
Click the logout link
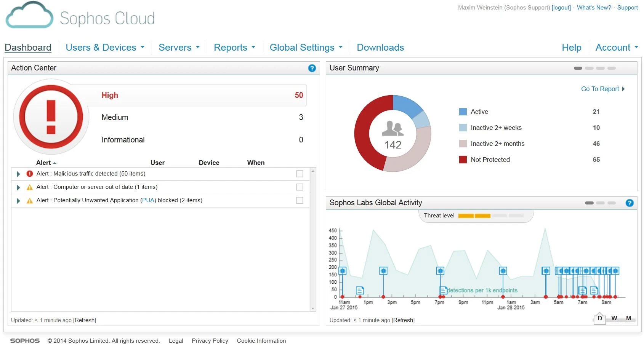click(561, 8)
